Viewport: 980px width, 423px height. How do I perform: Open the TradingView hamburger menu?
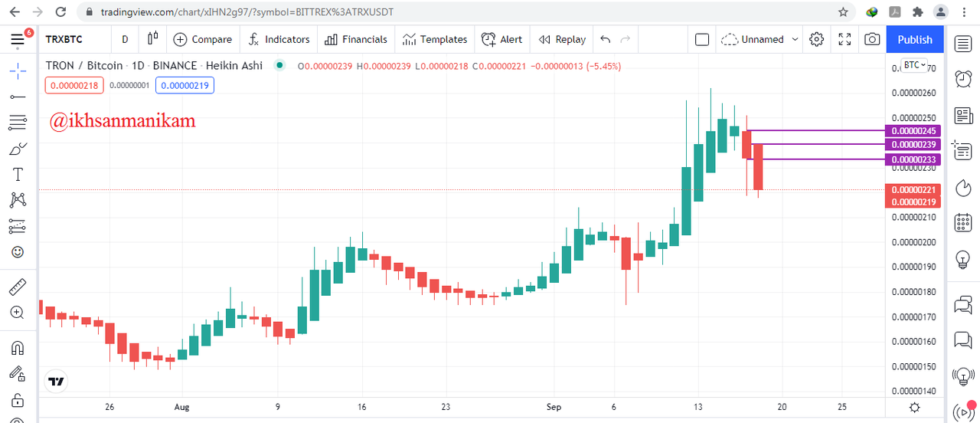18,39
